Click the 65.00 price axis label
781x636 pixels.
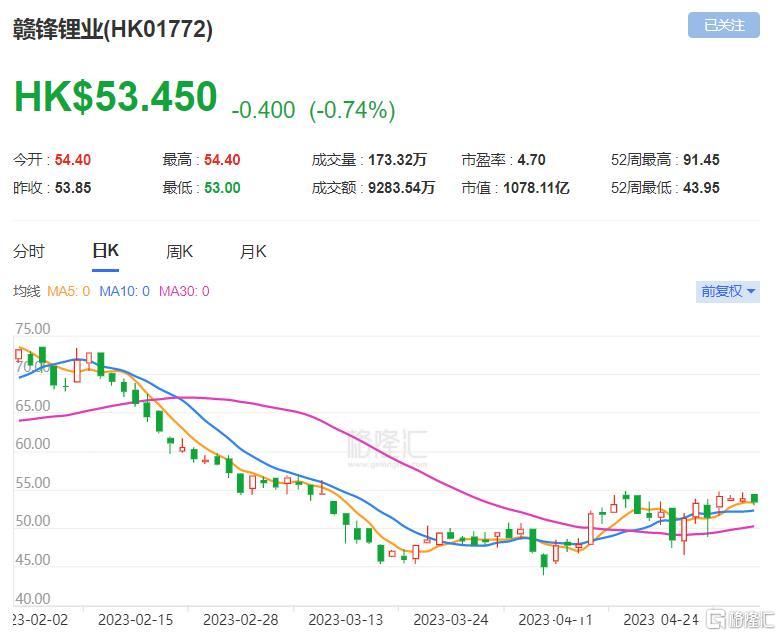coord(33,406)
